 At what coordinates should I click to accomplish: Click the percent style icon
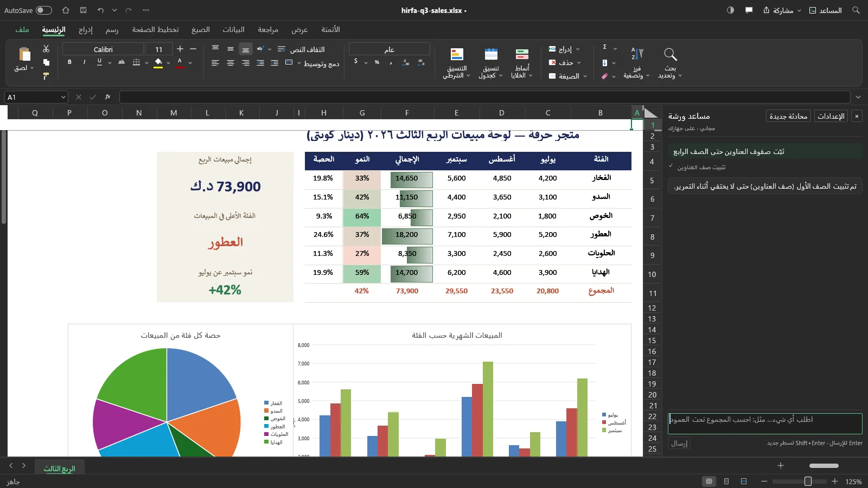(x=377, y=62)
